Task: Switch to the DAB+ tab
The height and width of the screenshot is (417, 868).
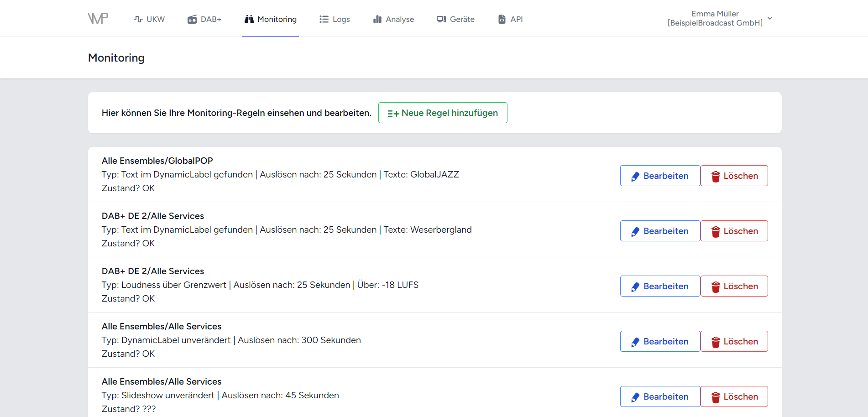Action: click(204, 19)
